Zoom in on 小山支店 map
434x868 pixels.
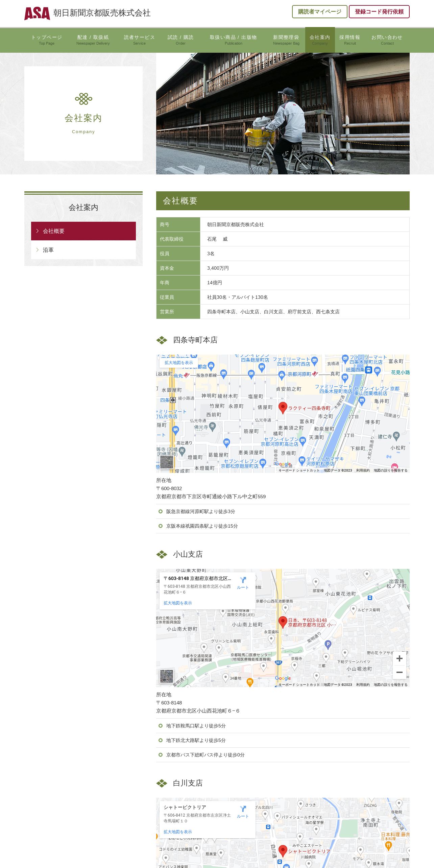tap(399, 658)
